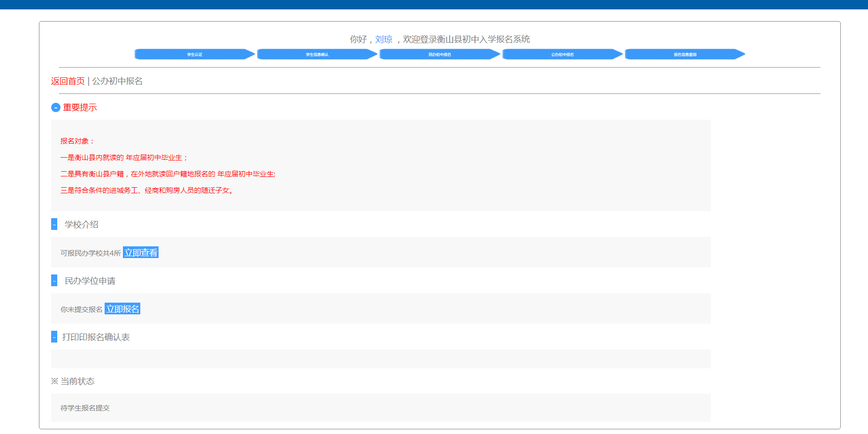Click the 返回首页 link

68,81
